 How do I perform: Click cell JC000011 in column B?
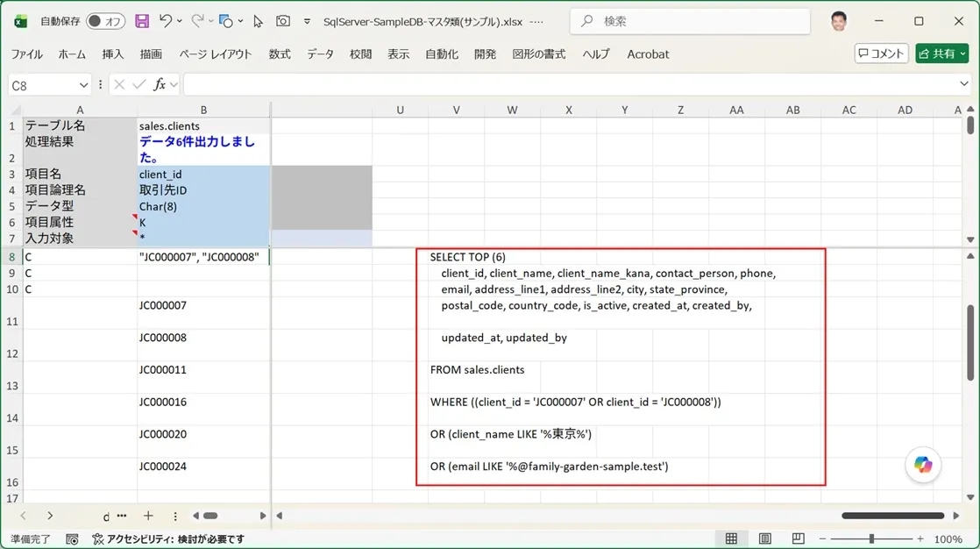(x=203, y=377)
